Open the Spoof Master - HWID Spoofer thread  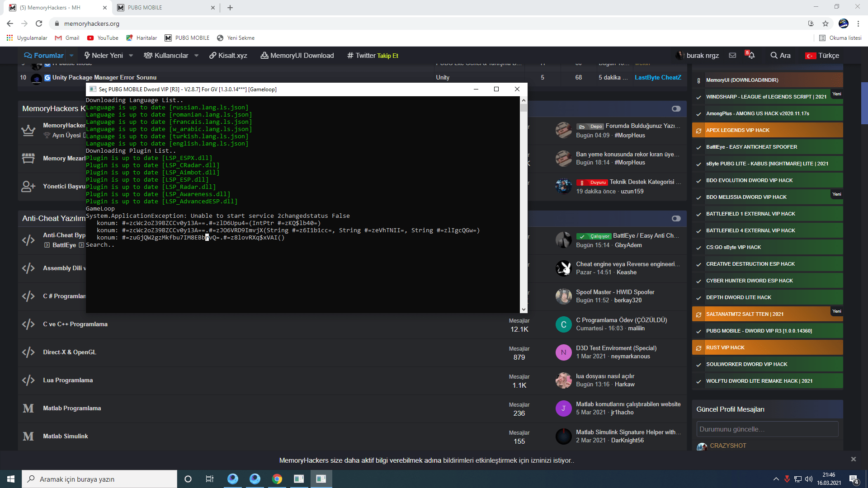pyautogui.click(x=615, y=292)
